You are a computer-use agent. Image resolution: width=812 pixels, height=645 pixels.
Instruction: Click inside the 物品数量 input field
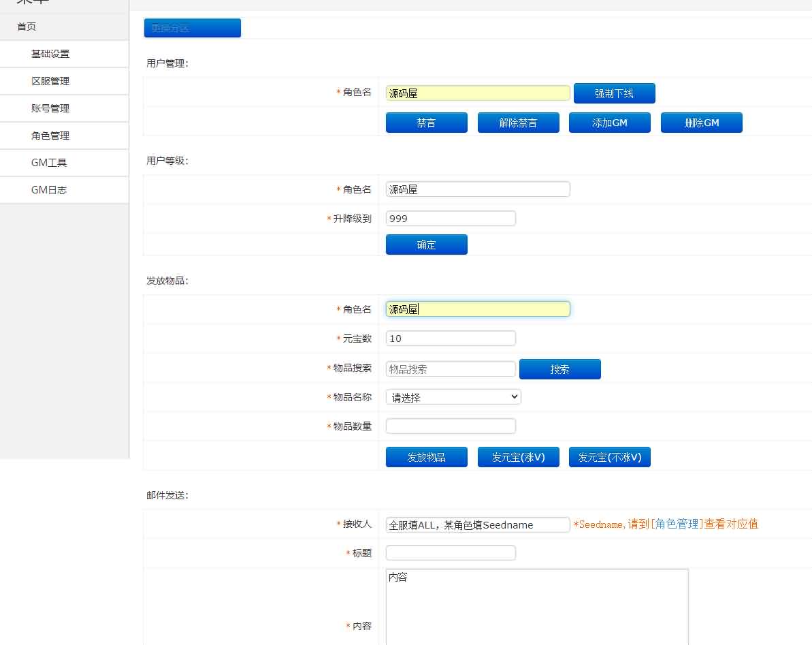click(451, 425)
